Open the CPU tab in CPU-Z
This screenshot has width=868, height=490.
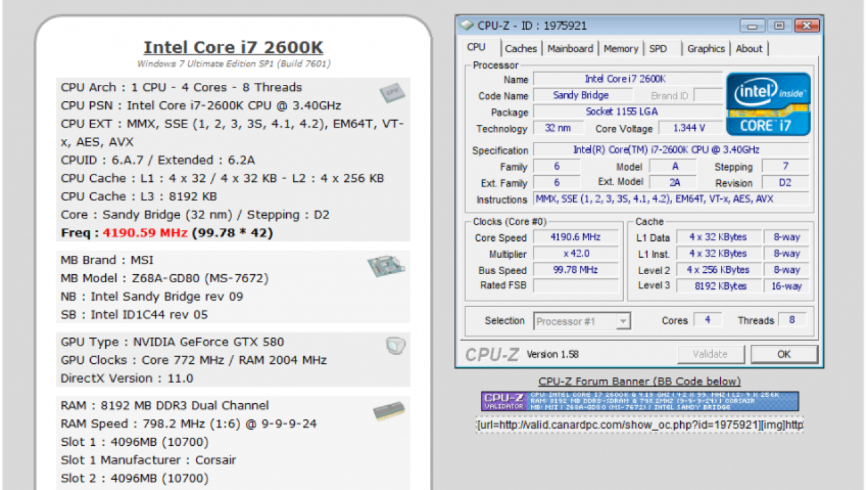(477, 48)
